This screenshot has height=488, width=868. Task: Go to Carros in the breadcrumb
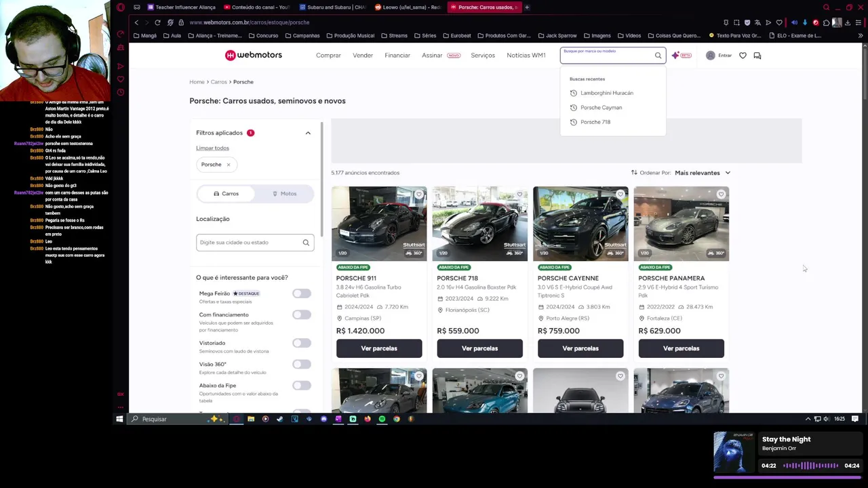coord(218,82)
